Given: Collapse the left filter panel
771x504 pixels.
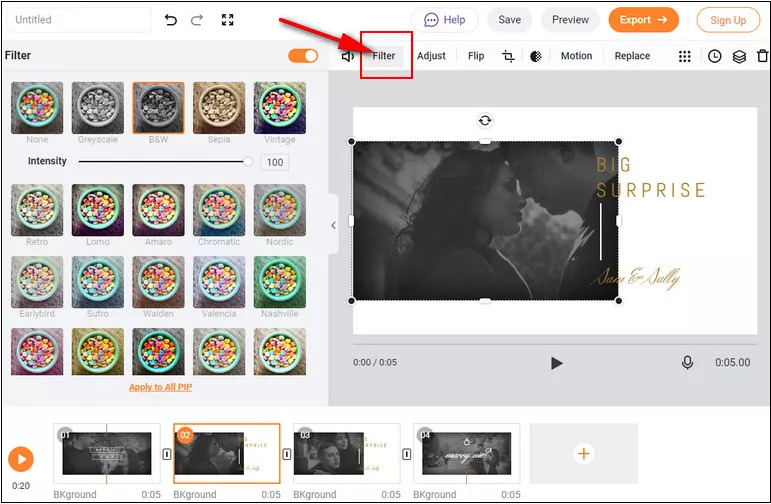Looking at the screenshot, I should [333, 225].
